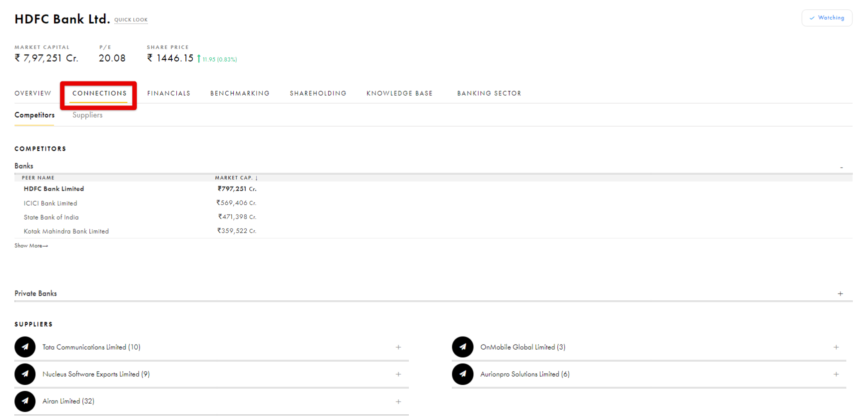Sort by Market Cap column header
This screenshot has height=418, width=868.
236,177
